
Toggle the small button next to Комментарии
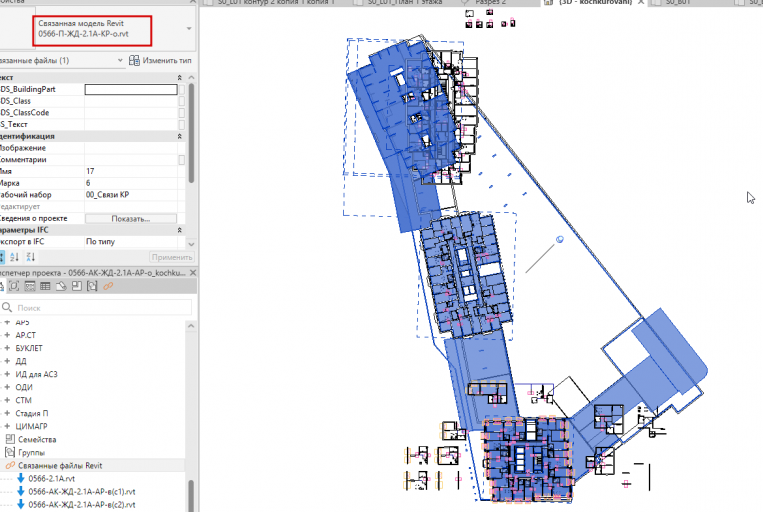point(182,160)
